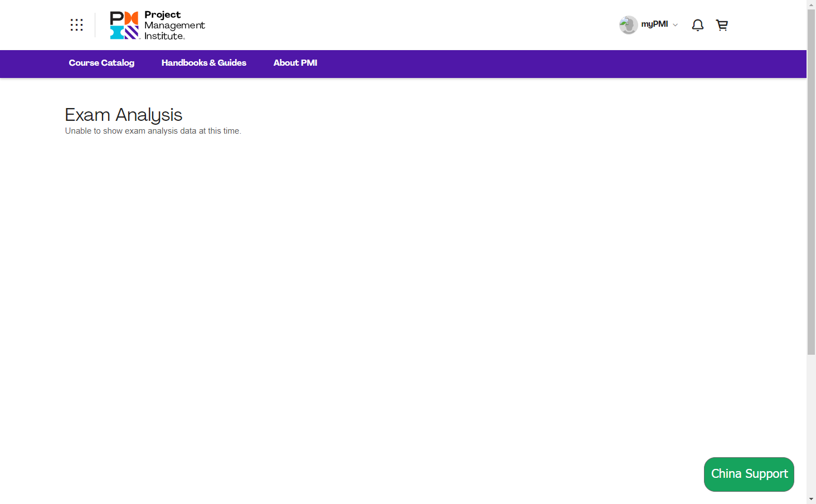Open the Course Catalog menu item
The width and height of the screenshot is (816, 504).
click(x=101, y=63)
